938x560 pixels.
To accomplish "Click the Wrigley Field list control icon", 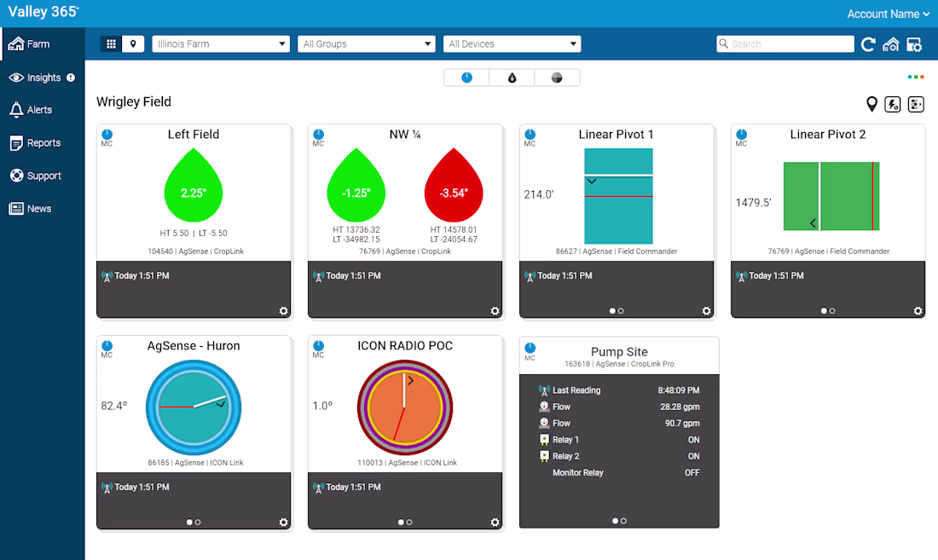I will (x=916, y=104).
